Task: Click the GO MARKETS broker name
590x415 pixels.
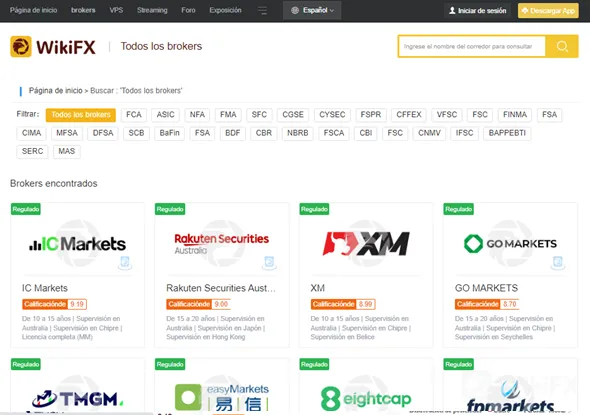Action: click(486, 288)
